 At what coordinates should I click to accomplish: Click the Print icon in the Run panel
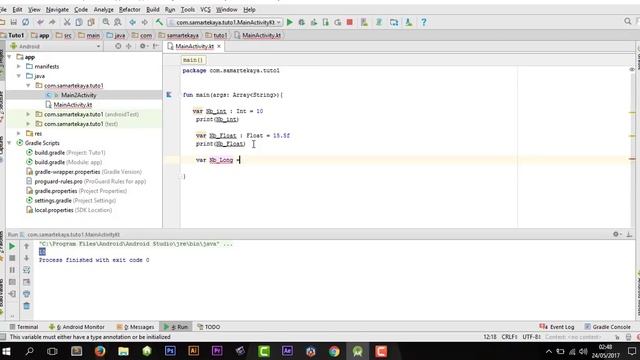click(27, 293)
